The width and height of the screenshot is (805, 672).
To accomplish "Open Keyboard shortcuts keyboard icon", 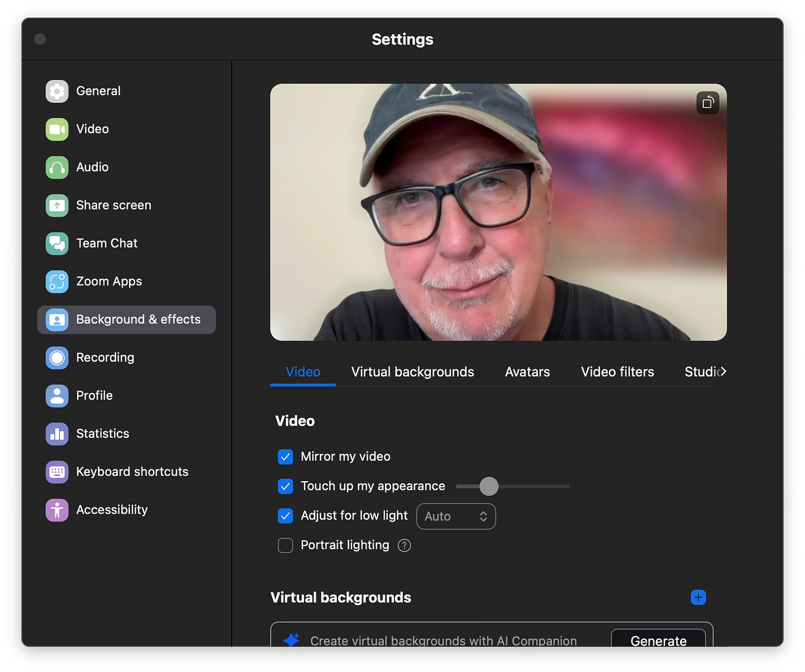I will point(57,472).
